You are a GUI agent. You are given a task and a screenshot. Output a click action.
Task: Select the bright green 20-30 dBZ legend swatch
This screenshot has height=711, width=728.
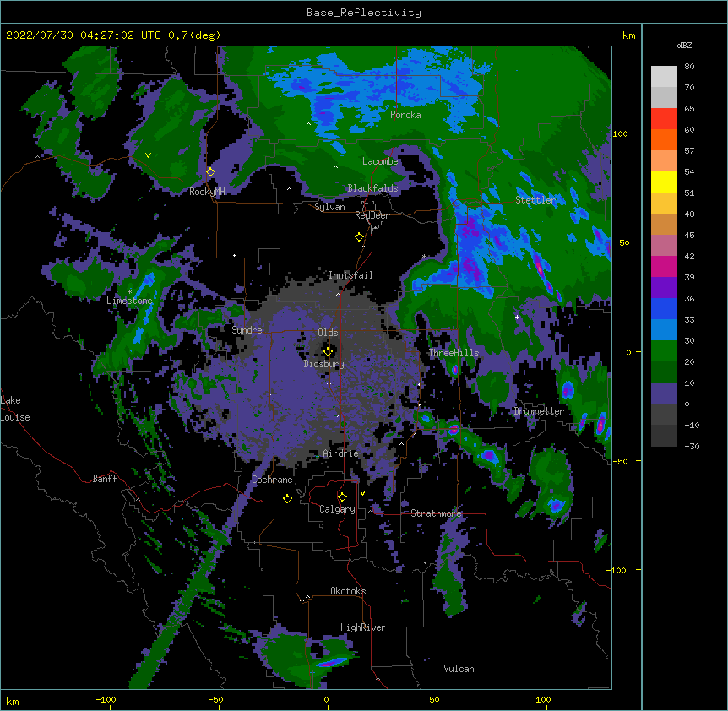664,351
